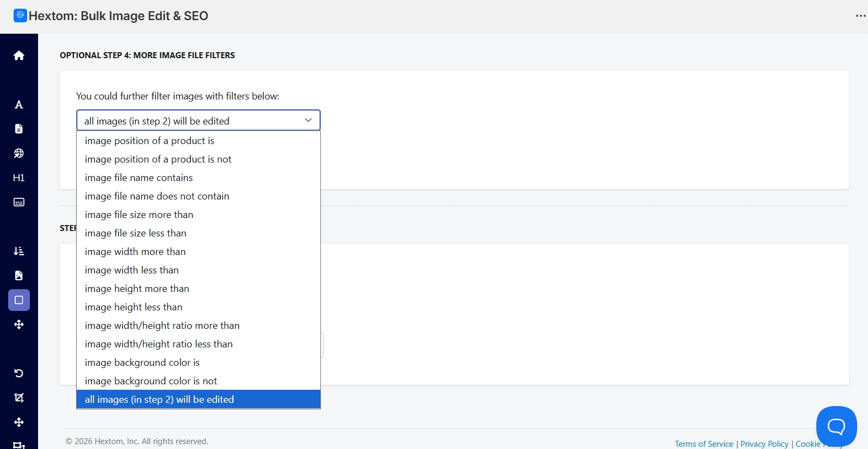868x449 pixels.
Task: Choose "all images (in step 2) will be edited" option
Action: [159, 400]
